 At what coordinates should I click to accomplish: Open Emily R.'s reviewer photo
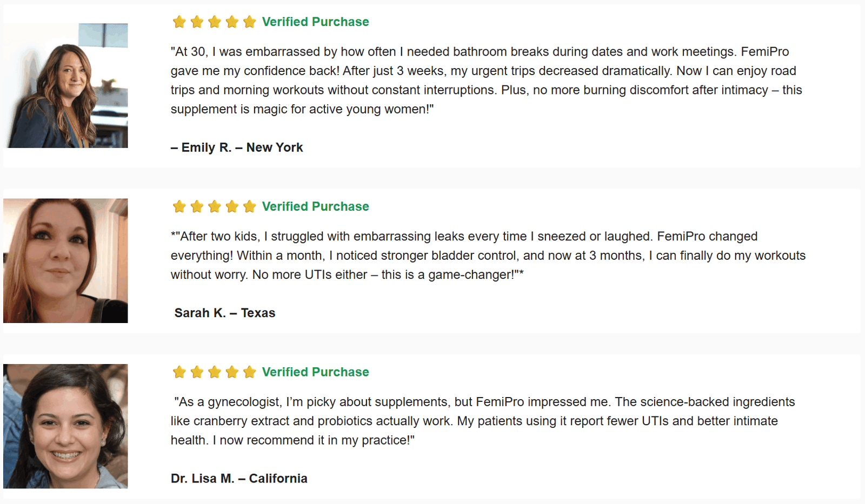pyautogui.click(x=66, y=85)
